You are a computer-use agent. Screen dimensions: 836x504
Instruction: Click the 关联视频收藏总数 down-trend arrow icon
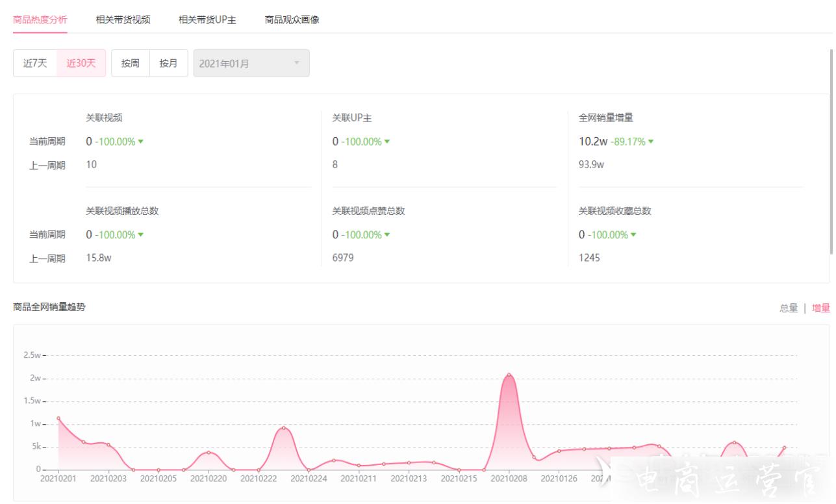633,234
